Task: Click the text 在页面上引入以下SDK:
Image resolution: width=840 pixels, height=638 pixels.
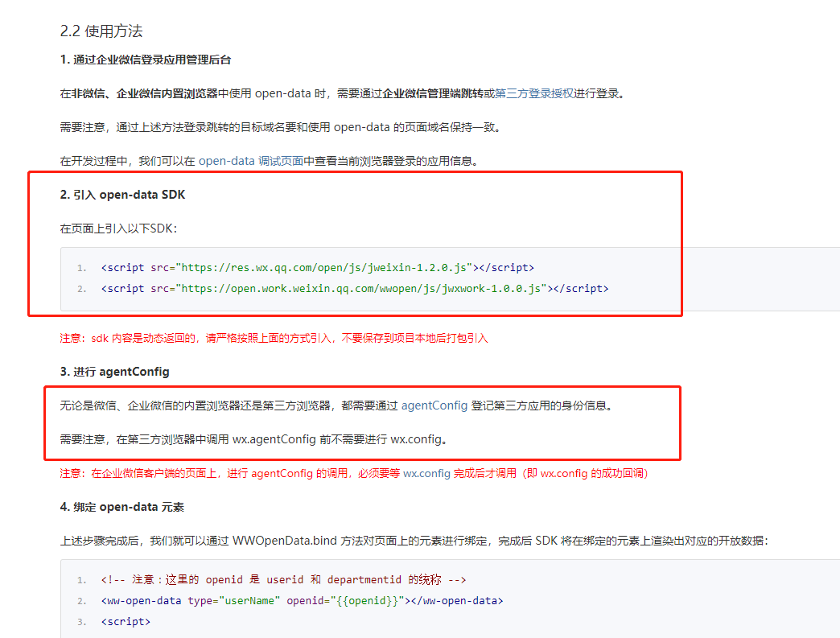Action: 118,228
